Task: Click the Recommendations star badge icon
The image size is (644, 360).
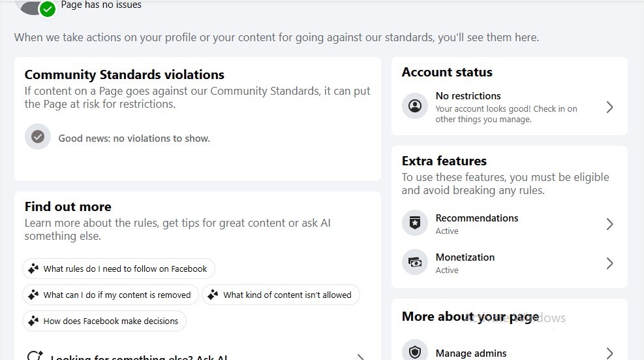Action: point(415,223)
